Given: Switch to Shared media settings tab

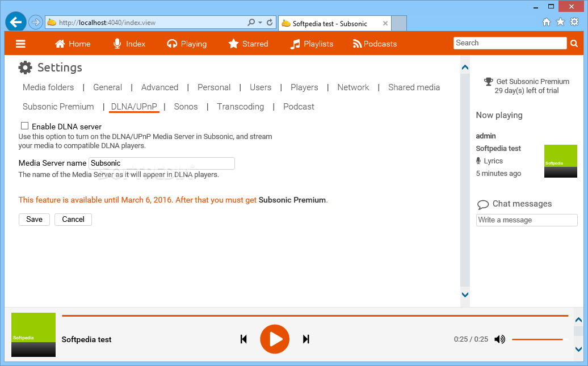Looking at the screenshot, I should (414, 87).
